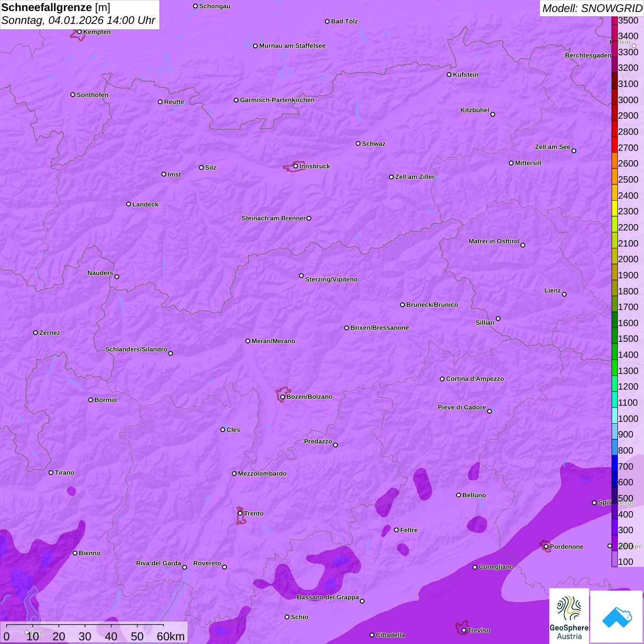Click the Schlanders/Silandro label
The height and width of the screenshot is (644, 644).
coord(136,349)
